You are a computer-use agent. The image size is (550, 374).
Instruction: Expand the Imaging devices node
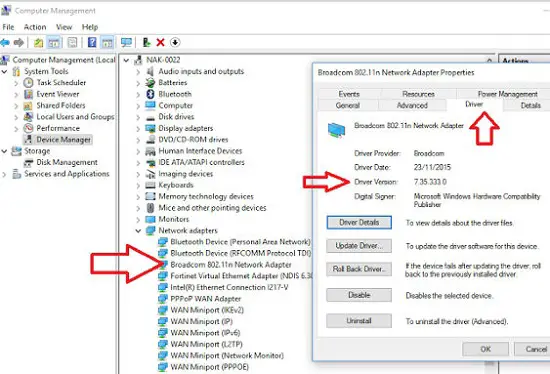pos(138,174)
